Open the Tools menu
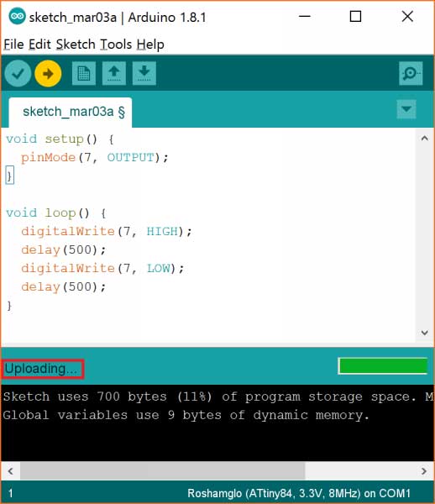 click(116, 45)
